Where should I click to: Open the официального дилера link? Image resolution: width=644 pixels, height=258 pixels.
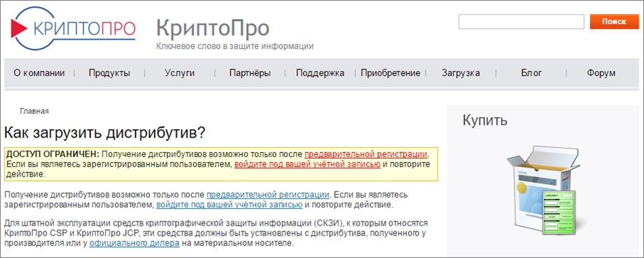134,243
